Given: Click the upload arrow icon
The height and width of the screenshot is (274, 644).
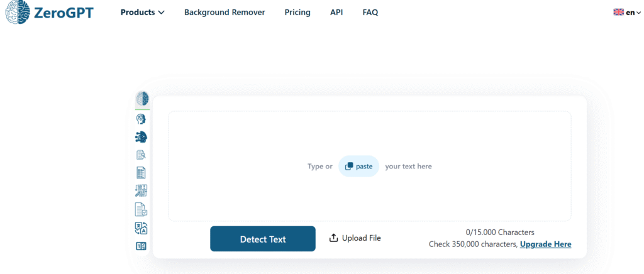Looking at the screenshot, I should 333,238.
